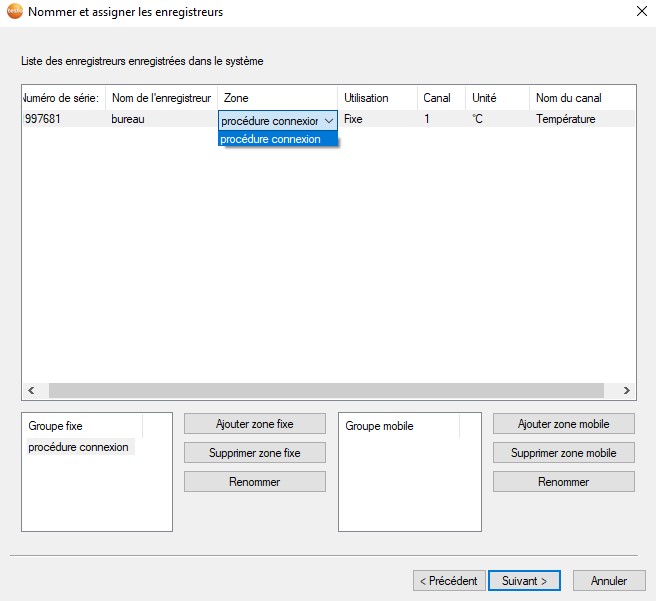Click the 'Nom de l'enregistreur' column header
This screenshot has width=656, height=601.
[161, 98]
